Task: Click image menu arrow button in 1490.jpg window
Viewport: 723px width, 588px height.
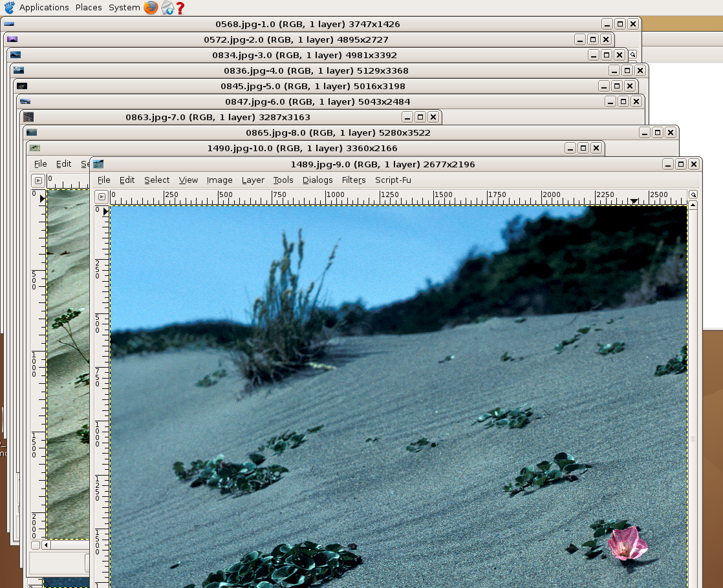Action: (38, 181)
